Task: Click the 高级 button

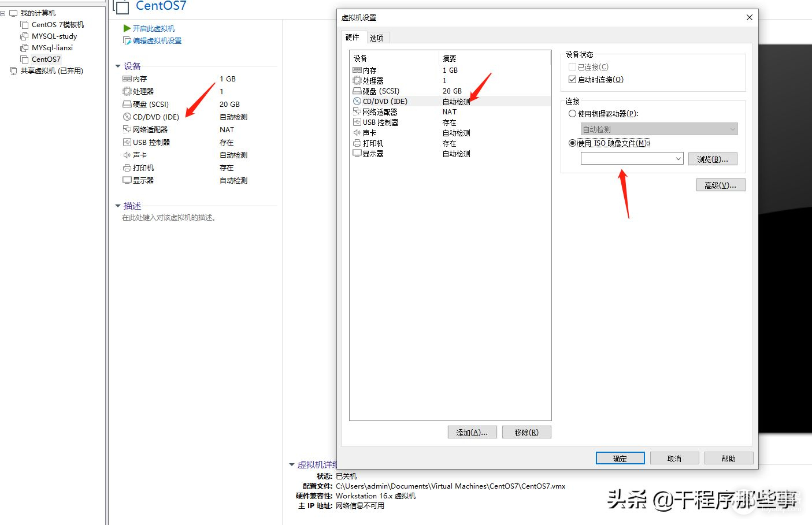Action: (721, 185)
